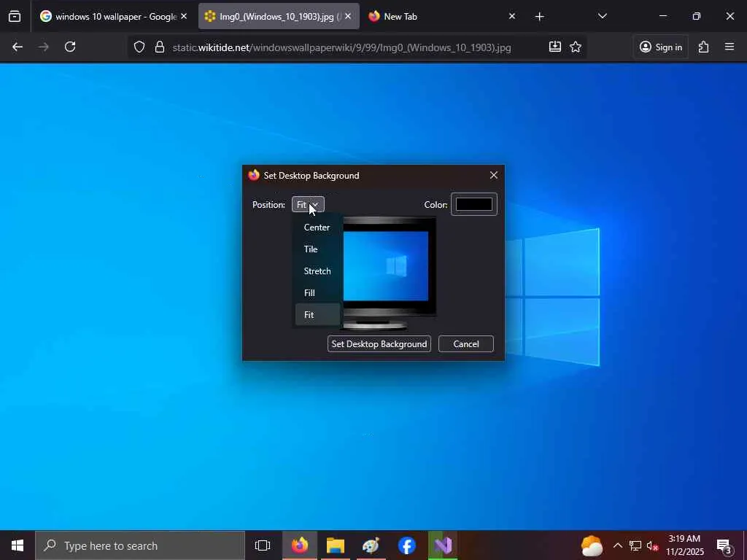Open network status tray icon
This screenshot has height=560, width=747.
pos(635,545)
